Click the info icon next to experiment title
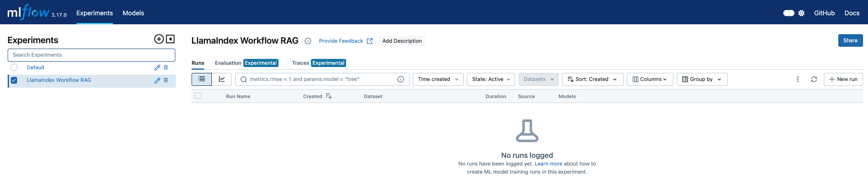The height and width of the screenshot is (188, 868). click(308, 41)
